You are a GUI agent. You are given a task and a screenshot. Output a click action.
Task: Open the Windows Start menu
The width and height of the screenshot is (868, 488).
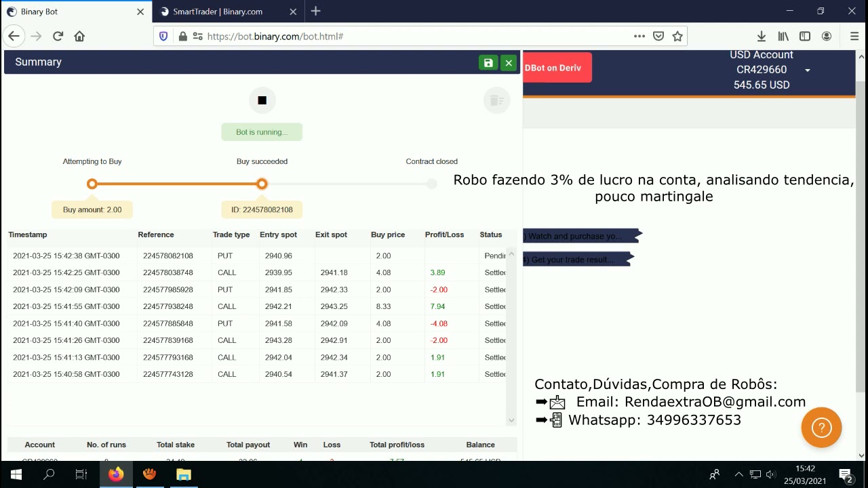[x=16, y=474]
